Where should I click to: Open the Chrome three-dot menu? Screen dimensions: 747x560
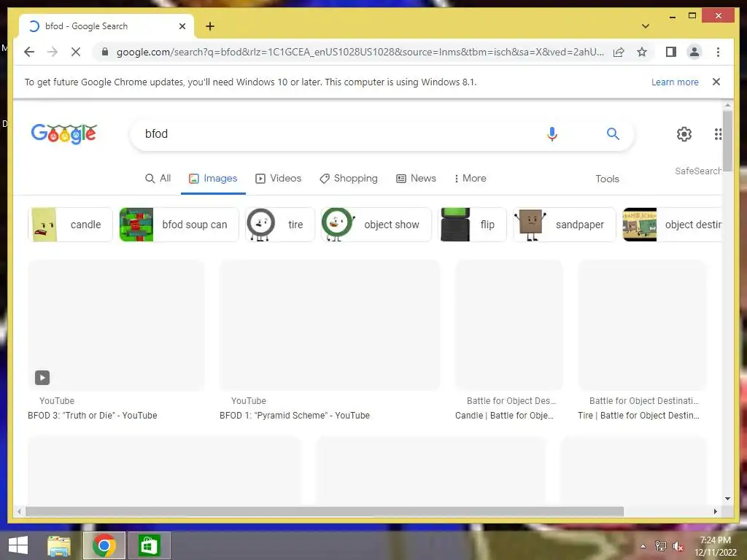[x=718, y=52]
